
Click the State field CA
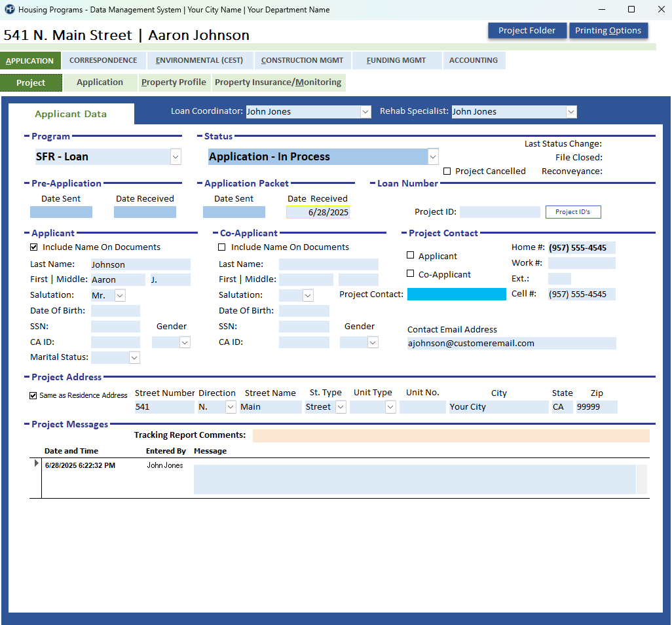[562, 407]
